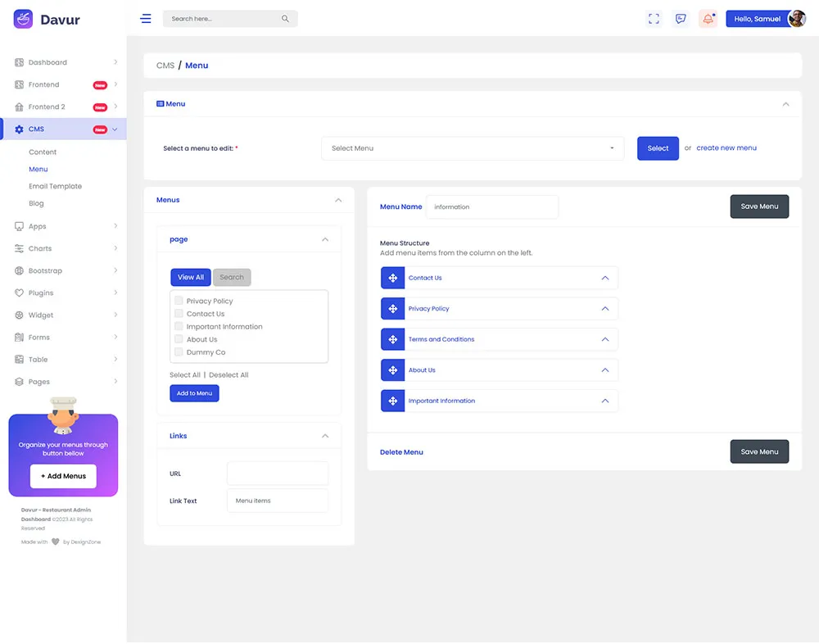This screenshot has height=644, width=819.
Task: Open Blog in CMS submenu
Action: coord(37,203)
